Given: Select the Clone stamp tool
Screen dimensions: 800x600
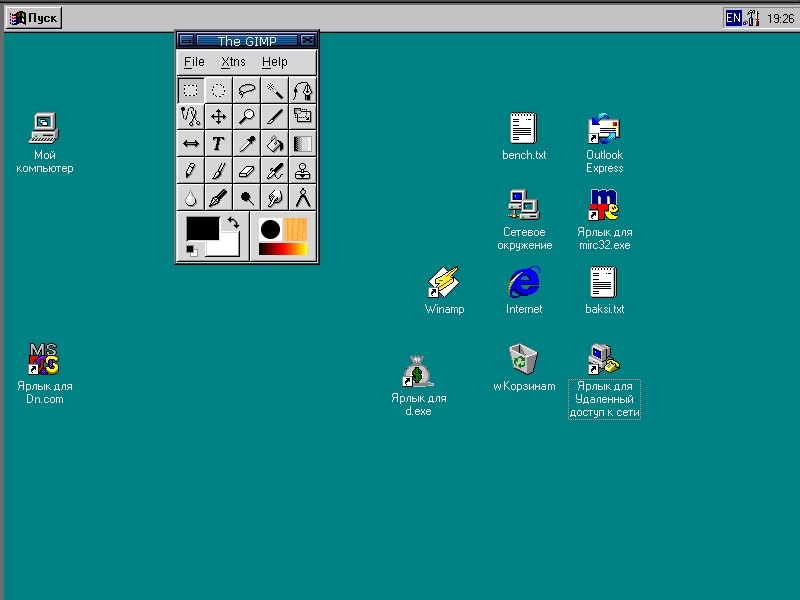Looking at the screenshot, I should pyautogui.click(x=303, y=171).
